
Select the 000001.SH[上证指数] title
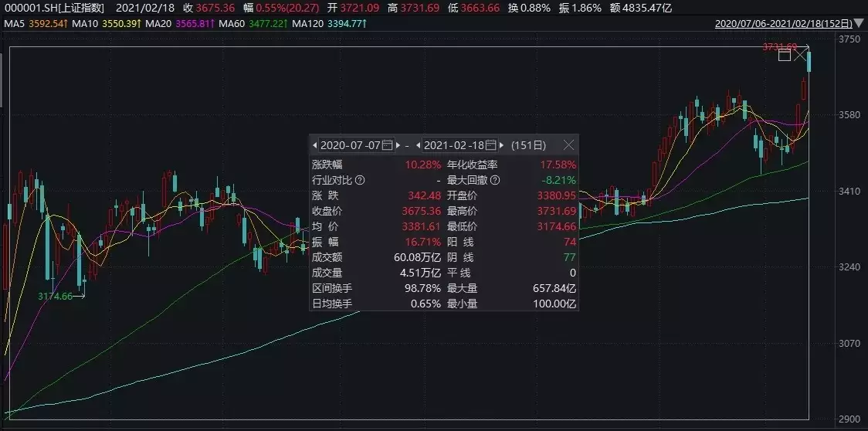click(53, 8)
